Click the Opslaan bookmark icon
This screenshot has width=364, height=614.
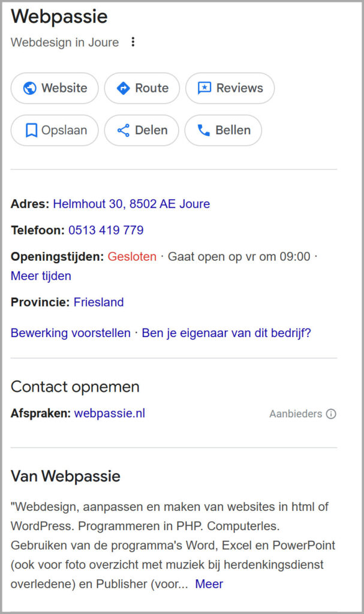pos(31,130)
